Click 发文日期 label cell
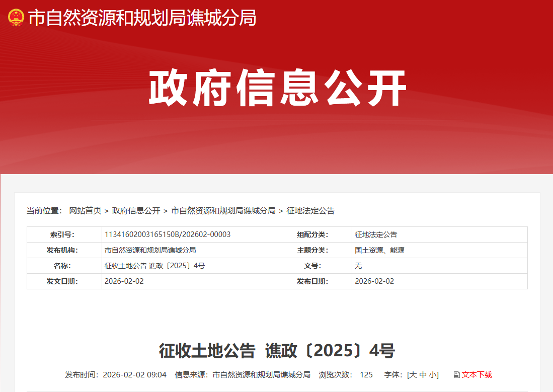553x392 pixels. point(64,281)
